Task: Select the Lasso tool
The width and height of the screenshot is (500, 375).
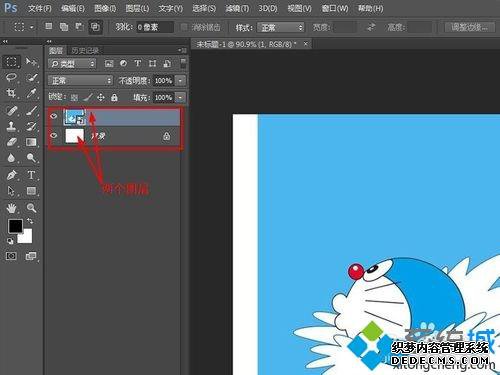Action: [11, 78]
